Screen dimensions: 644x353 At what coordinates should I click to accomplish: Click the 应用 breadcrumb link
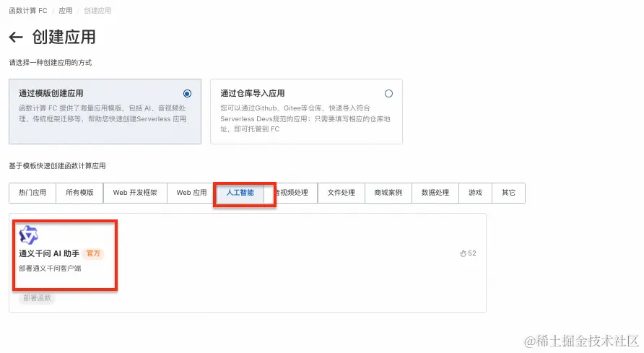pyautogui.click(x=65, y=11)
